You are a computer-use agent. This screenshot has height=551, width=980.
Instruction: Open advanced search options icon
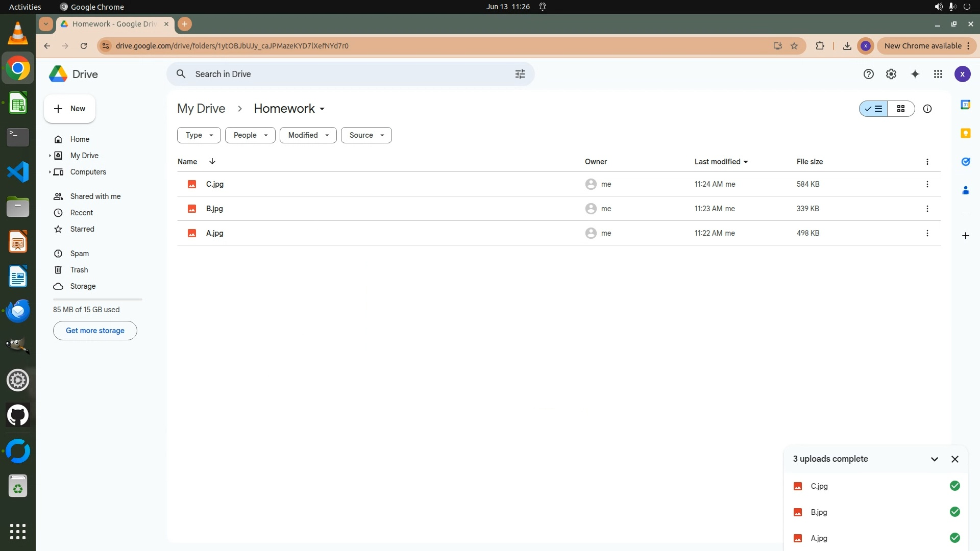(x=520, y=74)
